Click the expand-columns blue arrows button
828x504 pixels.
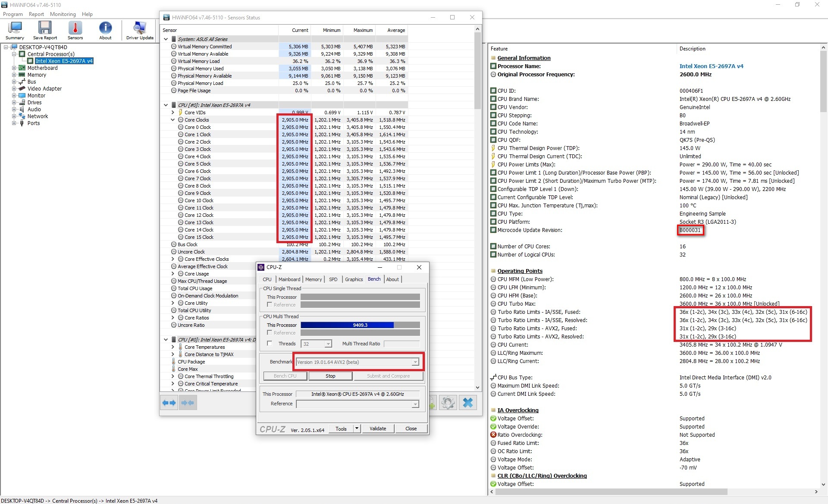click(x=169, y=403)
